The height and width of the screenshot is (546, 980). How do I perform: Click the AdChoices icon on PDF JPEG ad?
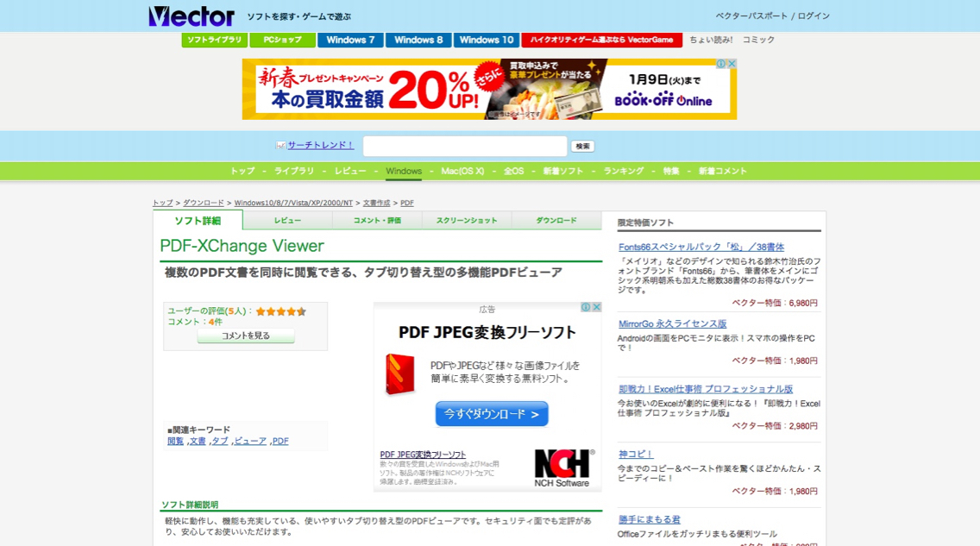(586, 307)
